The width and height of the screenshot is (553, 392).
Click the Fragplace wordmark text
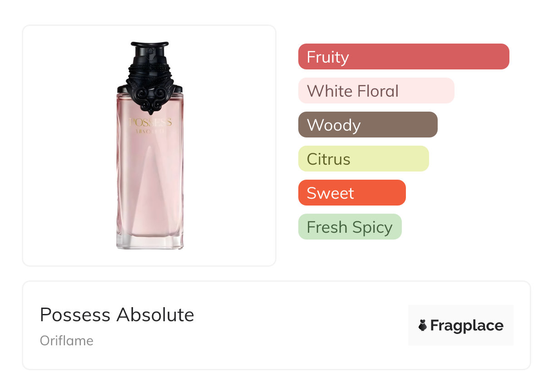tap(467, 325)
